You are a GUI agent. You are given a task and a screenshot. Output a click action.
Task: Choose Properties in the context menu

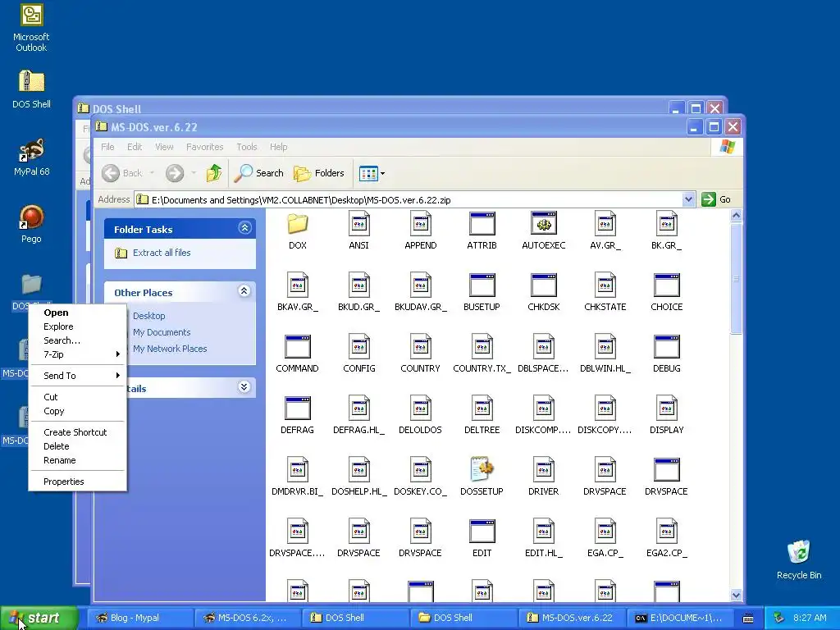pos(78,482)
